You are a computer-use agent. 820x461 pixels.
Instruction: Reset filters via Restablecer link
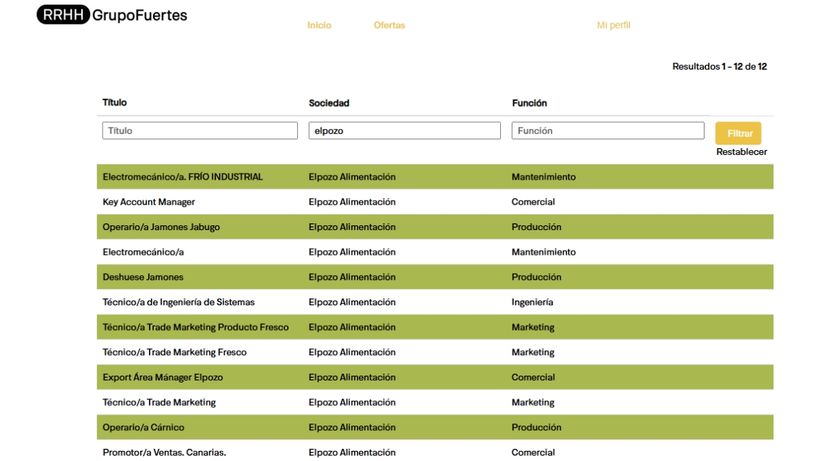[x=742, y=152]
